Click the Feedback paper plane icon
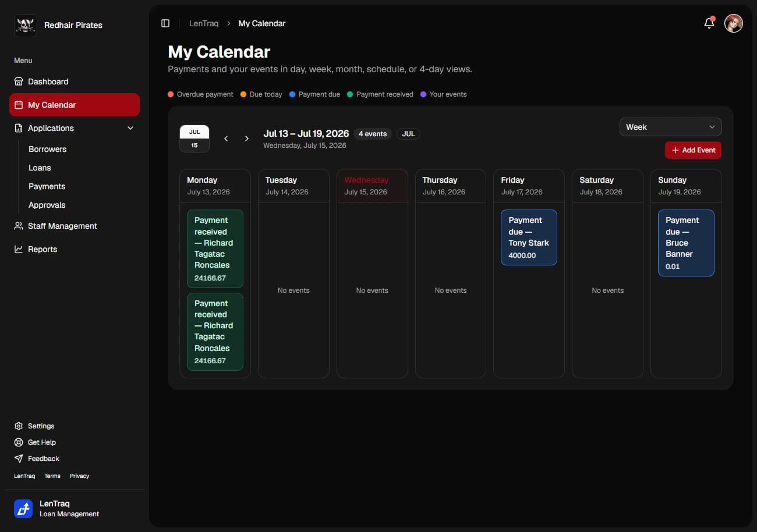 [x=19, y=459]
